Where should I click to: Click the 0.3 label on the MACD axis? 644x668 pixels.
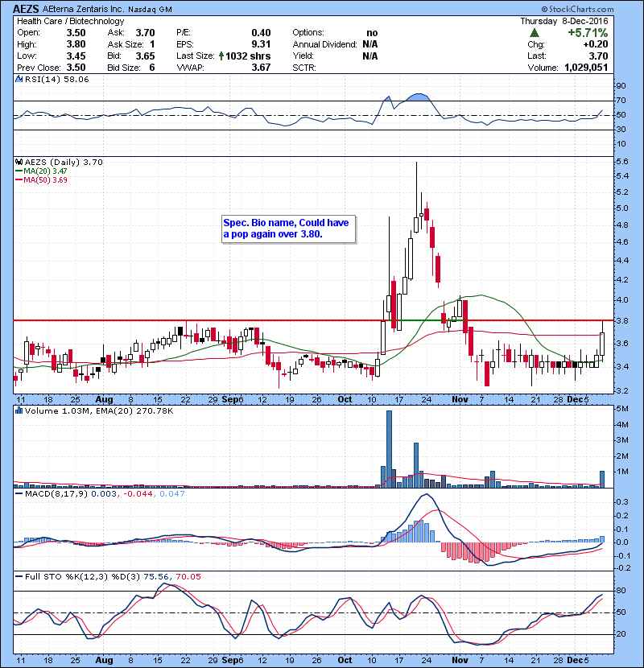click(623, 502)
